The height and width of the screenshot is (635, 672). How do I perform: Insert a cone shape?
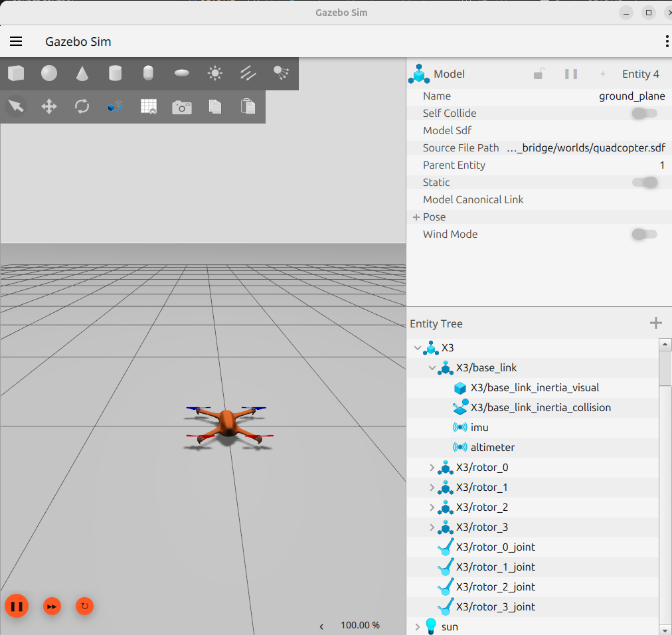pos(82,73)
